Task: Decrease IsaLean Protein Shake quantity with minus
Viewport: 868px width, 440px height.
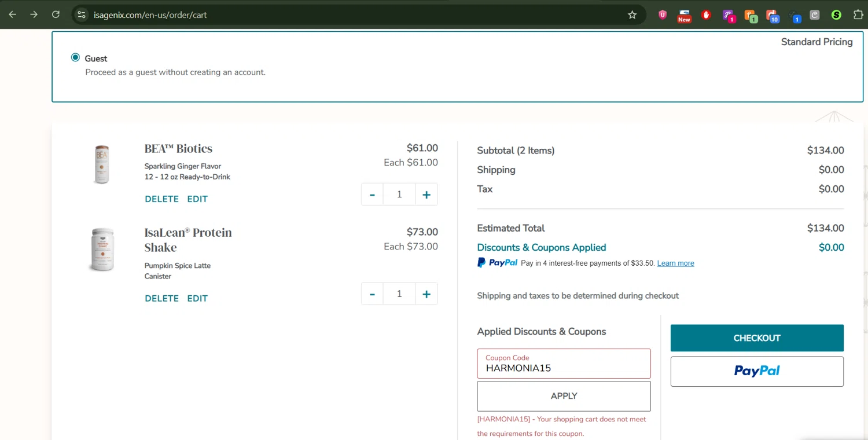Action: [x=372, y=294]
